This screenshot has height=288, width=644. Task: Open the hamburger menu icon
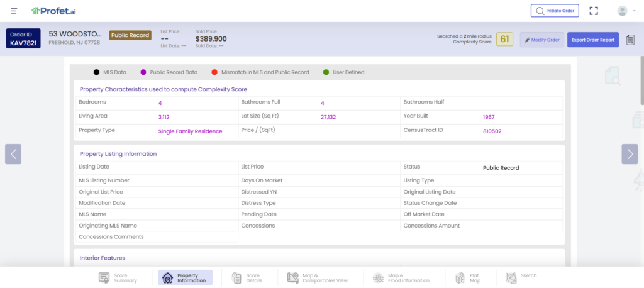(14, 11)
